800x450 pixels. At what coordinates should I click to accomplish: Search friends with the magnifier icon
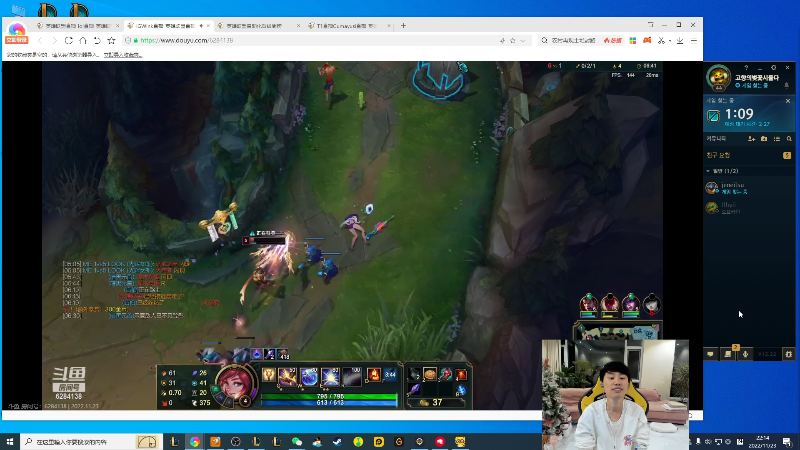click(x=789, y=139)
